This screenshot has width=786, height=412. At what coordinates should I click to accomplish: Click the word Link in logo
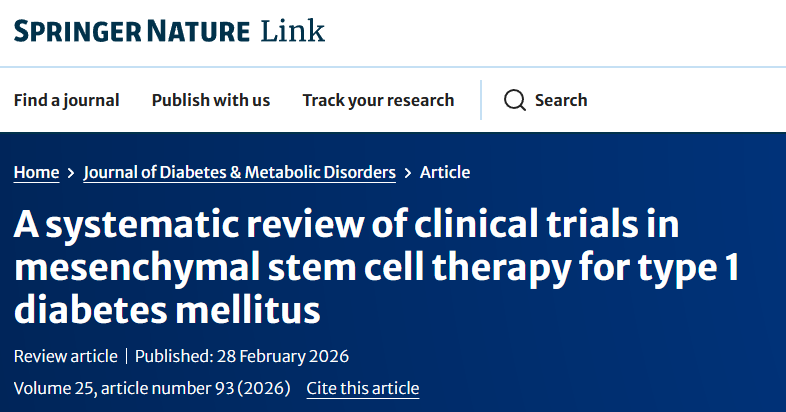293,31
